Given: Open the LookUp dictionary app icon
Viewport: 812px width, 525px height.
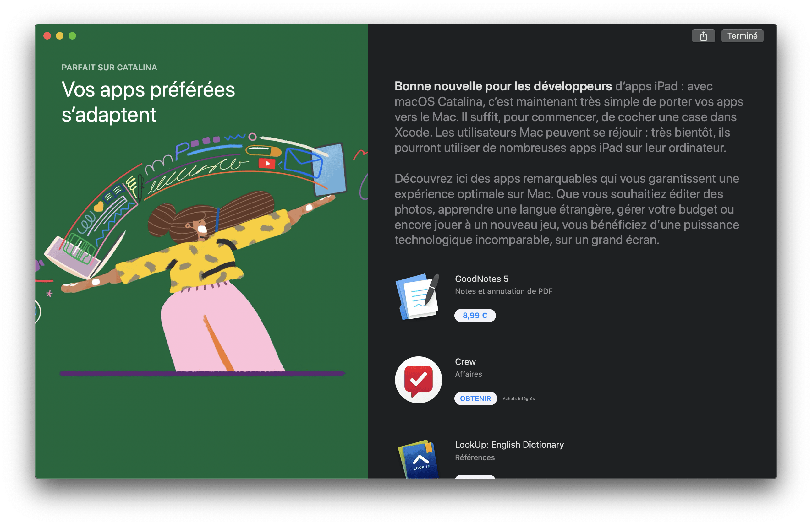Looking at the screenshot, I should click(418, 459).
